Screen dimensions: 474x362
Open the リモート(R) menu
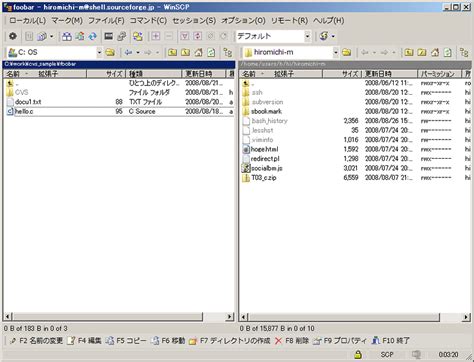(289, 21)
